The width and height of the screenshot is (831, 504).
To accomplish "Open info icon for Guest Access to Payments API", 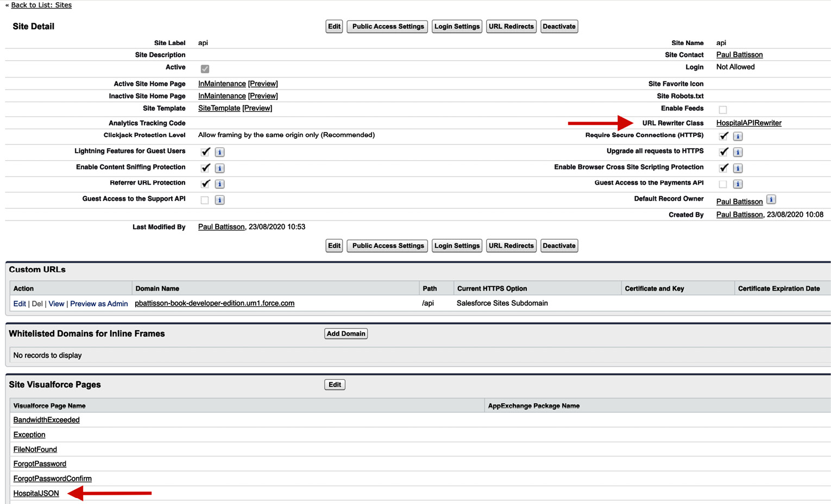I will pos(738,184).
